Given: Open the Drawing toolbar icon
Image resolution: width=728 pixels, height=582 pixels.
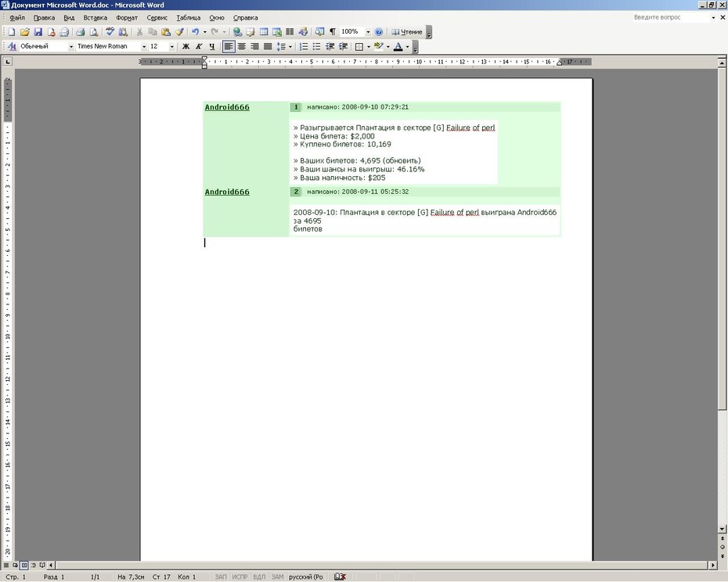Looking at the screenshot, I should click(303, 32).
